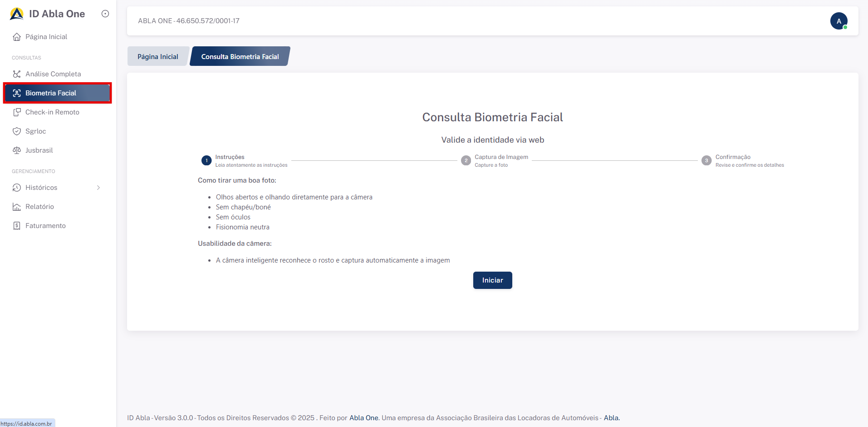Open the Históricos menu item

(41, 188)
